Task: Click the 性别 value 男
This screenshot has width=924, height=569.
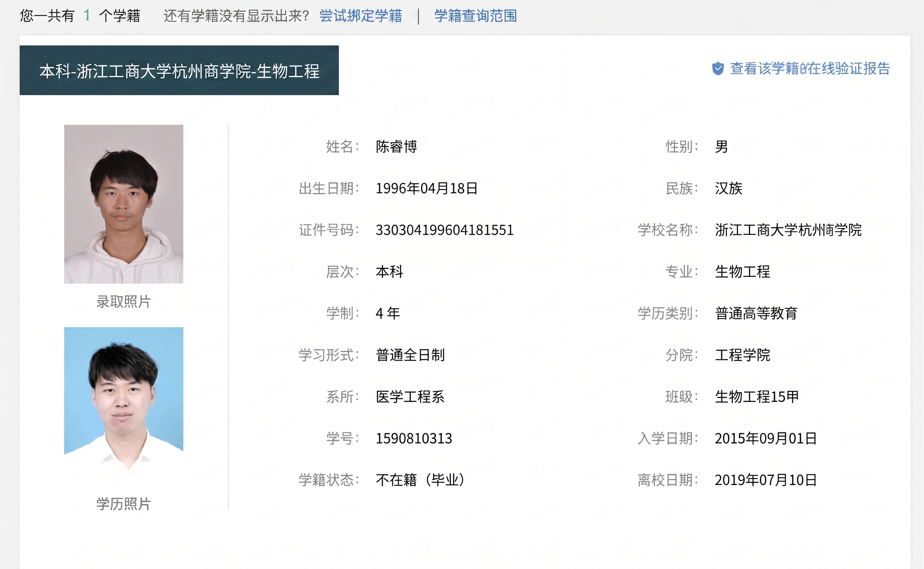Action: pyautogui.click(x=721, y=147)
